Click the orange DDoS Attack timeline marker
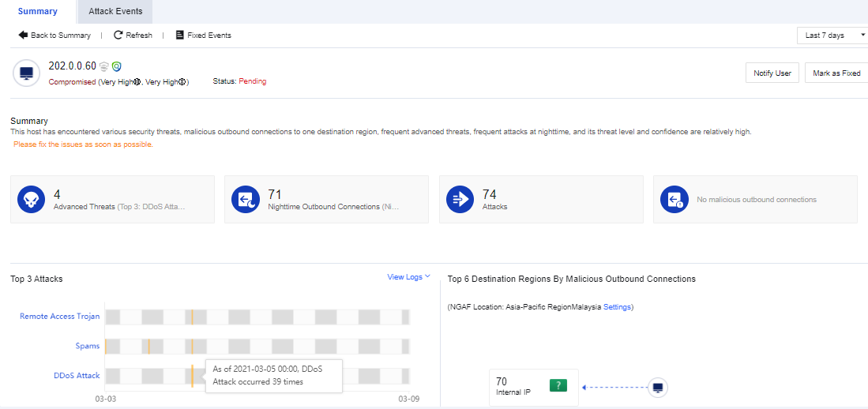Screen dimensions: 868x409 pyautogui.click(x=192, y=375)
